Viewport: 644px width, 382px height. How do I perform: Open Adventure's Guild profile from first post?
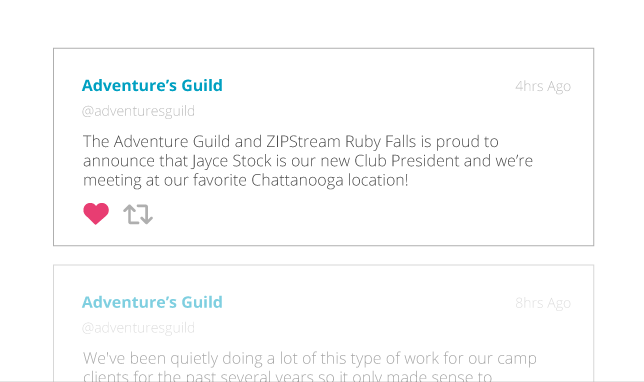(x=152, y=85)
